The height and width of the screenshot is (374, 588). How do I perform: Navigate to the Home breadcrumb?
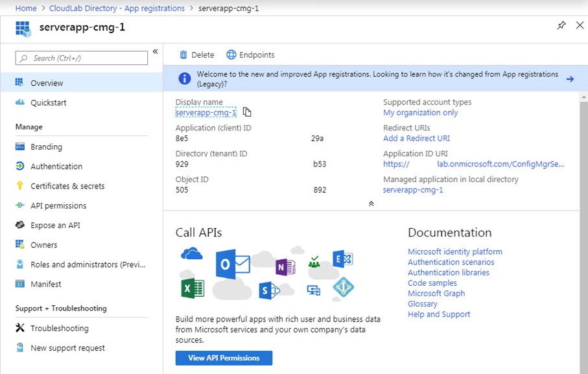pos(26,8)
